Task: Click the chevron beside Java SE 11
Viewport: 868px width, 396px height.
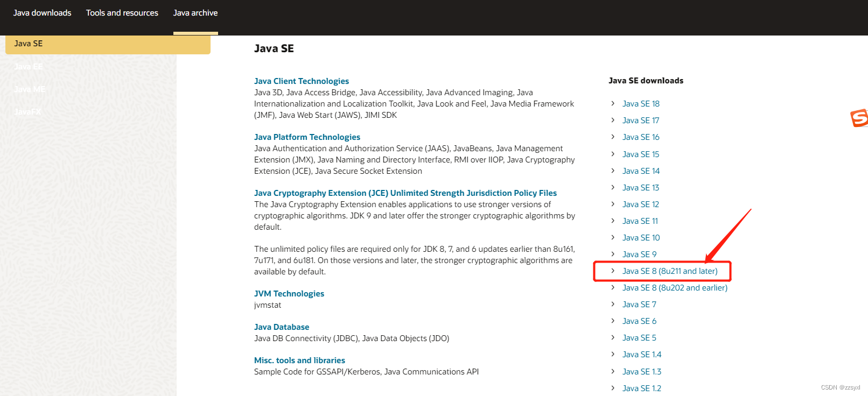Action: point(613,221)
